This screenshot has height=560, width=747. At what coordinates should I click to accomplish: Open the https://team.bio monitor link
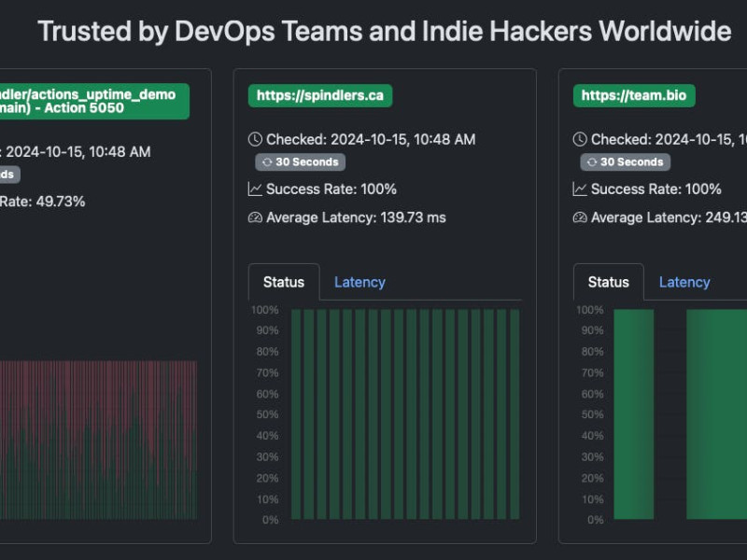[634, 96]
